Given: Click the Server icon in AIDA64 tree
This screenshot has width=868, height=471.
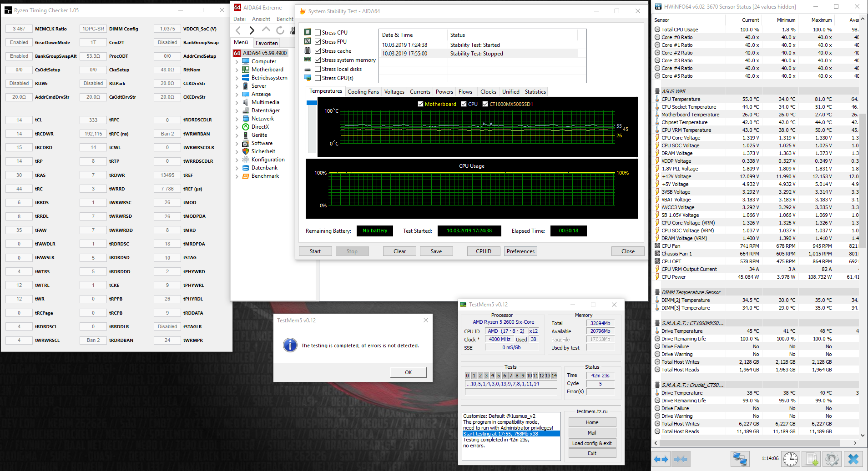Looking at the screenshot, I should pyautogui.click(x=246, y=86).
